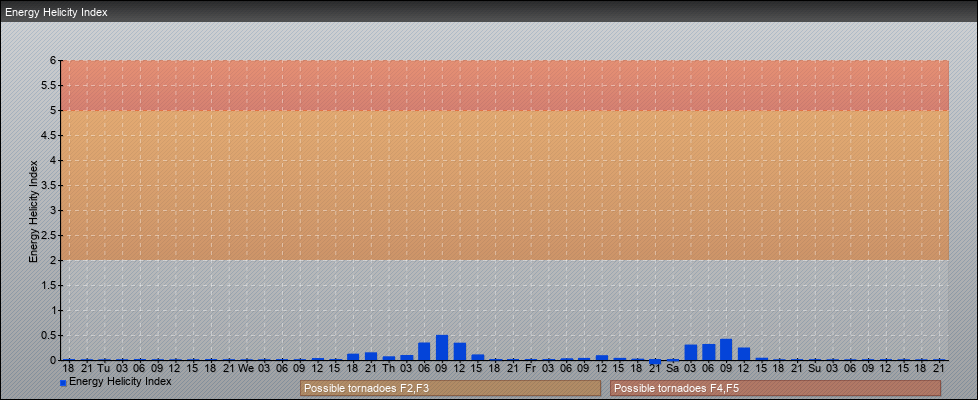Click the Possible tornadoes F4,F5 legend box

pyautogui.click(x=775, y=388)
